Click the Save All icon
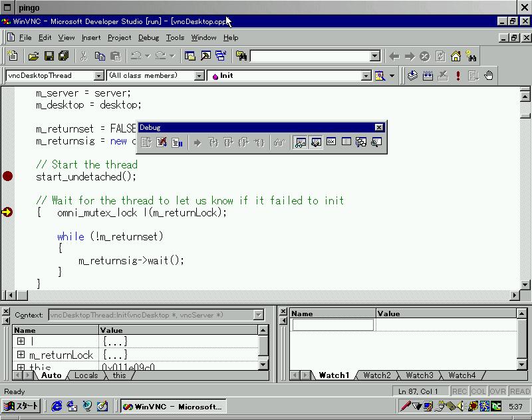The image size is (532, 420). [64, 56]
